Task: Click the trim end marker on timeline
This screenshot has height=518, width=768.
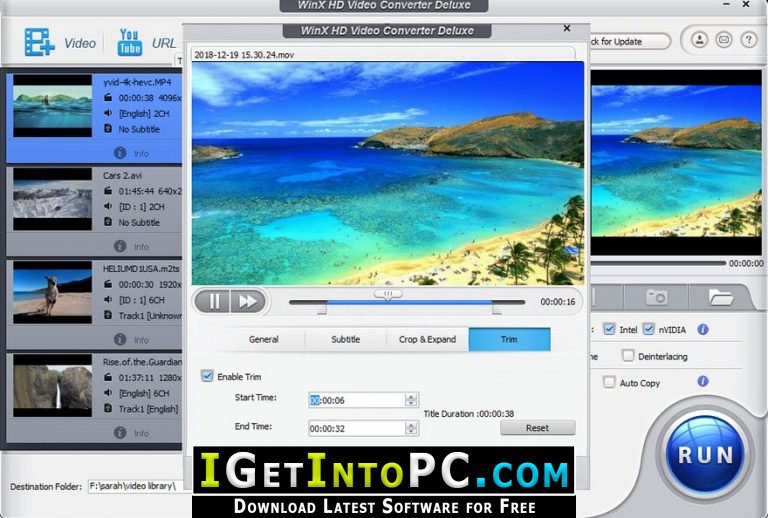Action: 497,309
